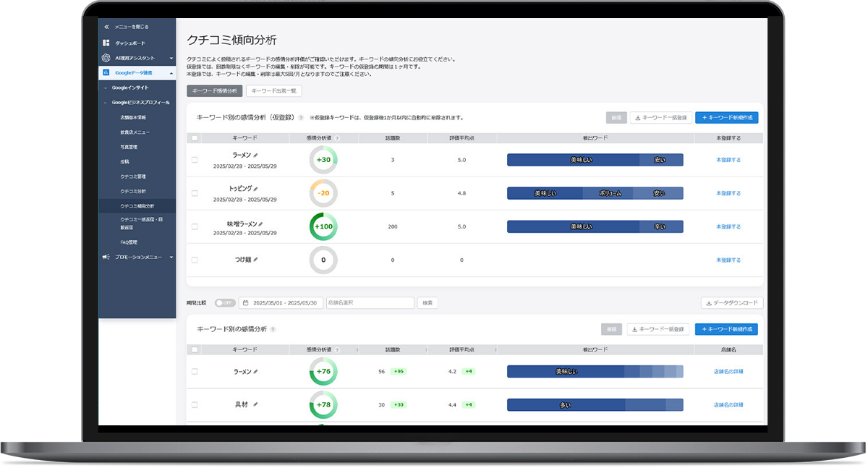Click help icon beside 感情分析値 header
The width and height of the screenshot is (868, 468).
click(x=337, y=137)
